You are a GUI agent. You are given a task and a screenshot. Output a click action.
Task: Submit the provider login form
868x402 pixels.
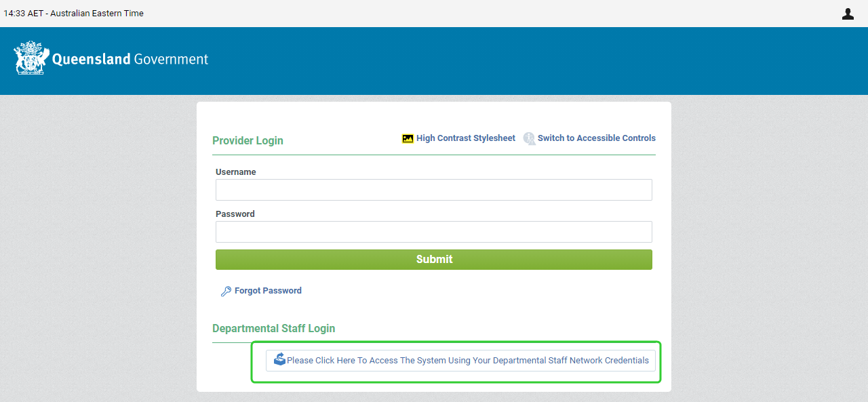pyautogui.click(x=434, y=260)
